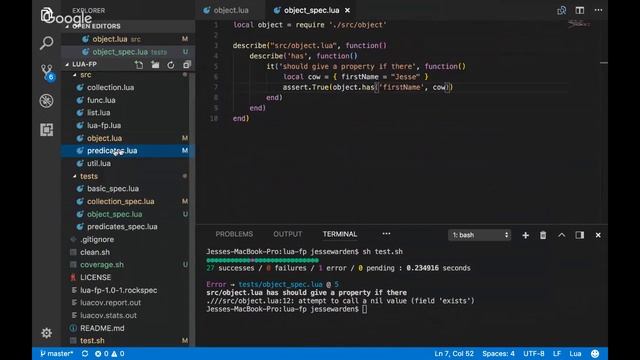The height and width of the screenshot is (360, 640).
Task: Create a new file in LUA-FP
Action: pyautogui.click(x=139, y=64)
